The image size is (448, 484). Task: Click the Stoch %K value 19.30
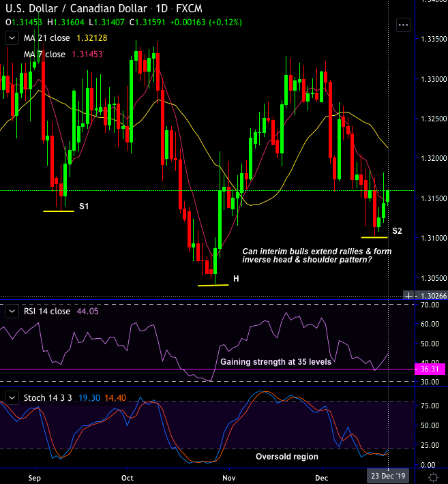(89, 398)
